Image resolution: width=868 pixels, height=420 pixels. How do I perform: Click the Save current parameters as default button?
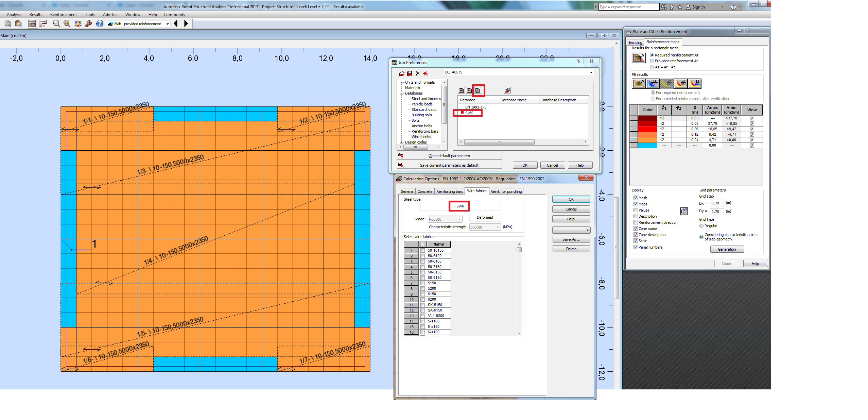click(x=449, y=165)
